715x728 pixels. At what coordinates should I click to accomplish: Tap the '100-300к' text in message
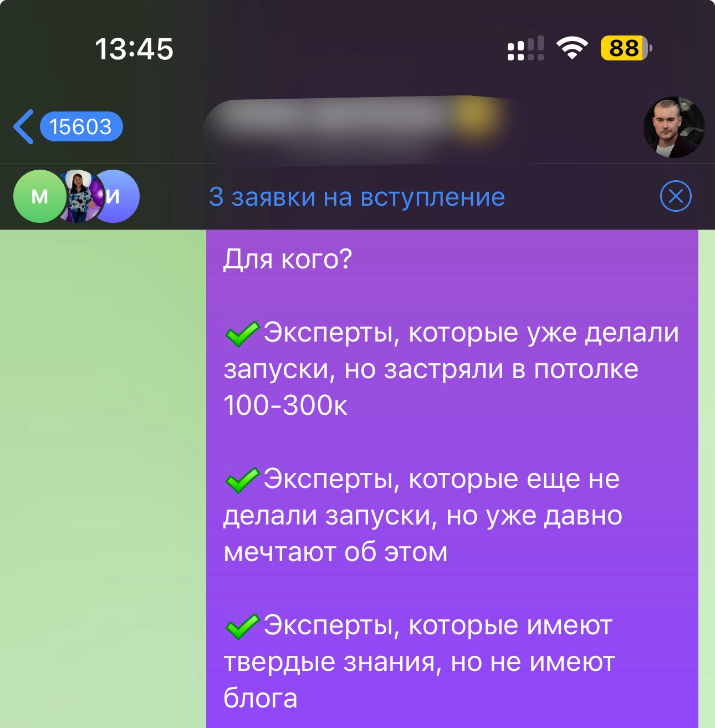[285, 405]
